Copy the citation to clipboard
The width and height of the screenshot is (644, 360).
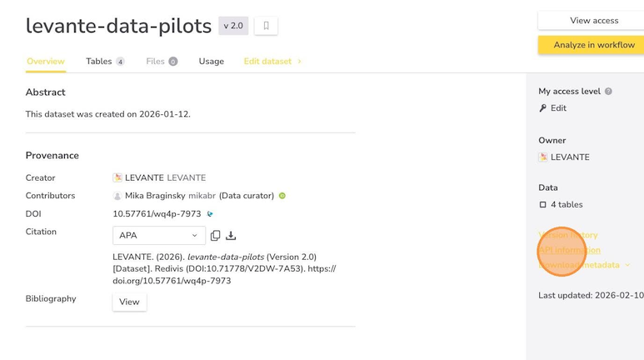(x=215, y=236)
